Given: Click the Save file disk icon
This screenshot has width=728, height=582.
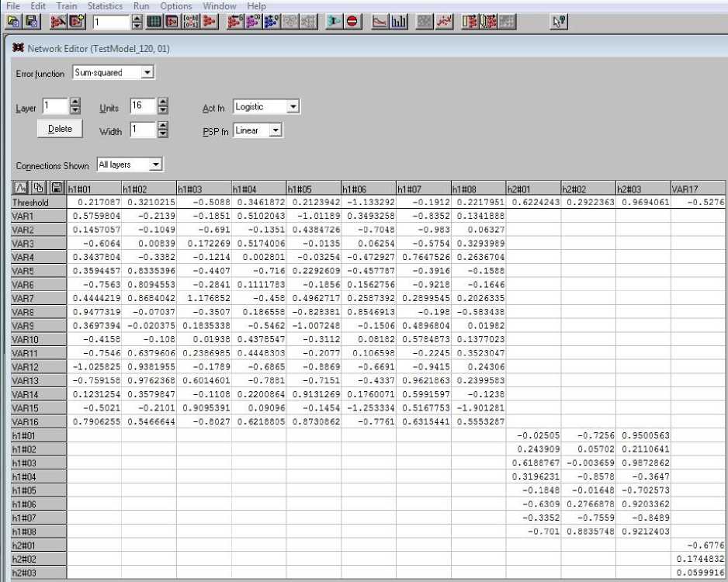Looking at the screenshot, I should pyautogui.click(x=32, y=22).
